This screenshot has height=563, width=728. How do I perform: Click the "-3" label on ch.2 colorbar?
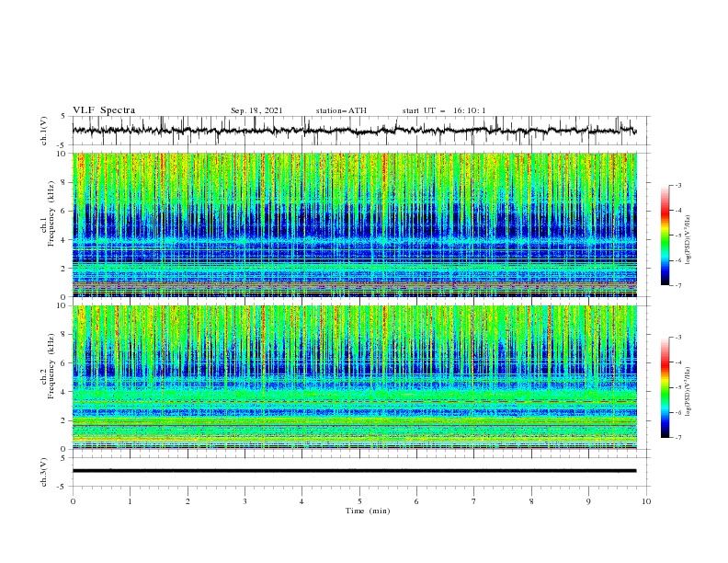click(677, 338)
